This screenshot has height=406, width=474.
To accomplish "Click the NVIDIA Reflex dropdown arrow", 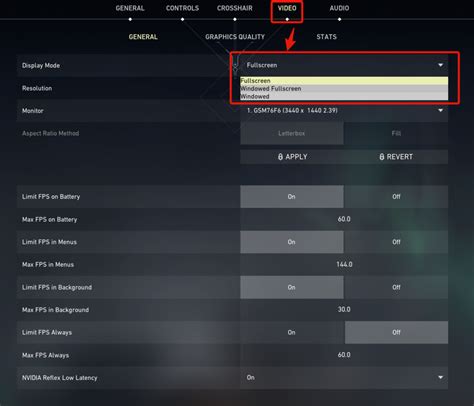I will coord(440,377).
